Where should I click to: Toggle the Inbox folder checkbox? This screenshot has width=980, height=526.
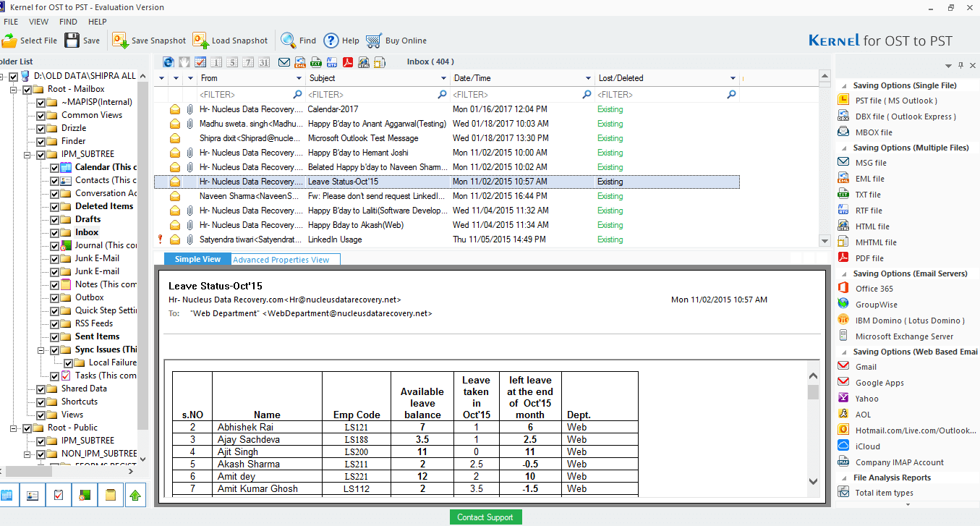pyautogui.click(x=55, y=232)
